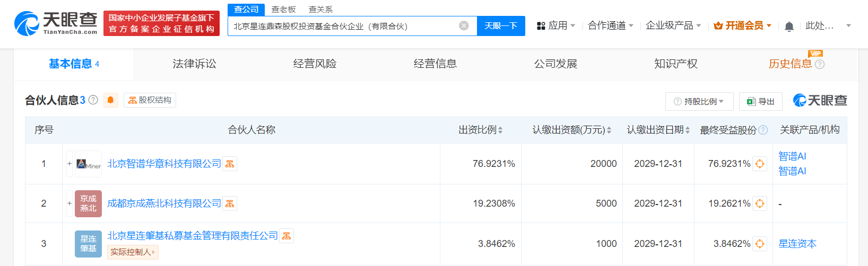This screenshot has width=868, height=266.
Task: Click the AMiner company logo thumbnail
Action: (88, 164)
